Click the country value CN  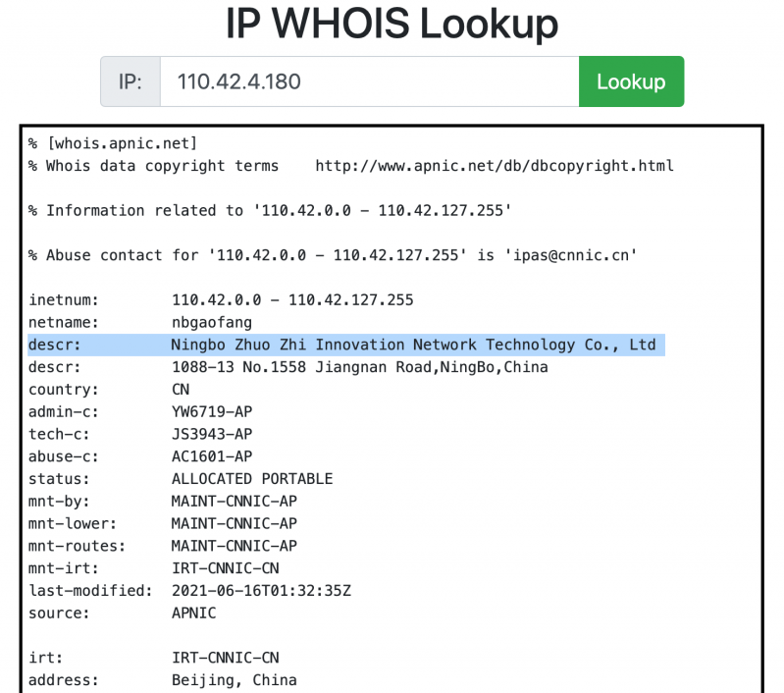coord(181,390)
